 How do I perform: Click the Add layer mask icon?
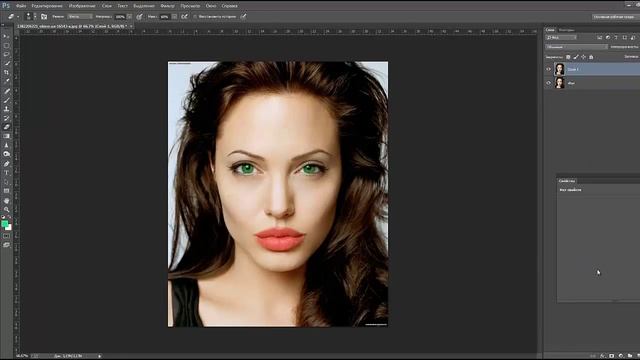coord(612,356)
